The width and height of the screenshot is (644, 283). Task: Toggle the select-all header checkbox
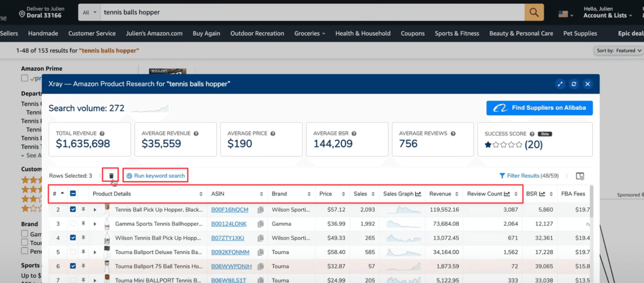coord(73,194)
